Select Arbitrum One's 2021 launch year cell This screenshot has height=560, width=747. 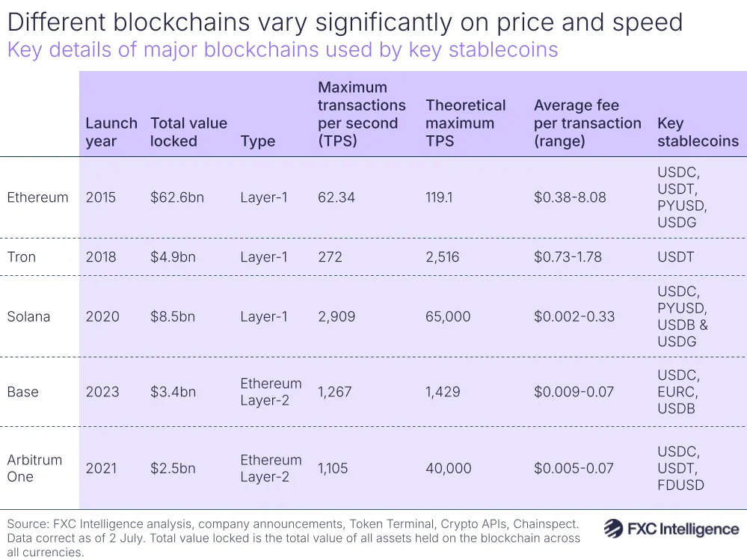102,468
